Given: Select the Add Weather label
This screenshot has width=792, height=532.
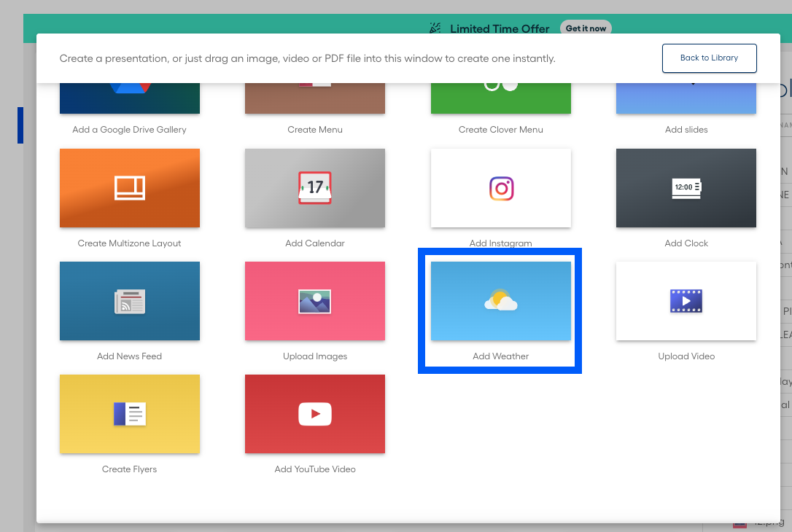Looking at the screenshot, I should tap(500, 356).
